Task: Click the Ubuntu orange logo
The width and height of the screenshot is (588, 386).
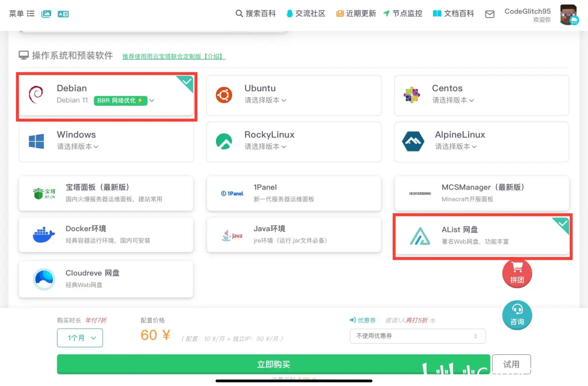Action: (224, 95)
